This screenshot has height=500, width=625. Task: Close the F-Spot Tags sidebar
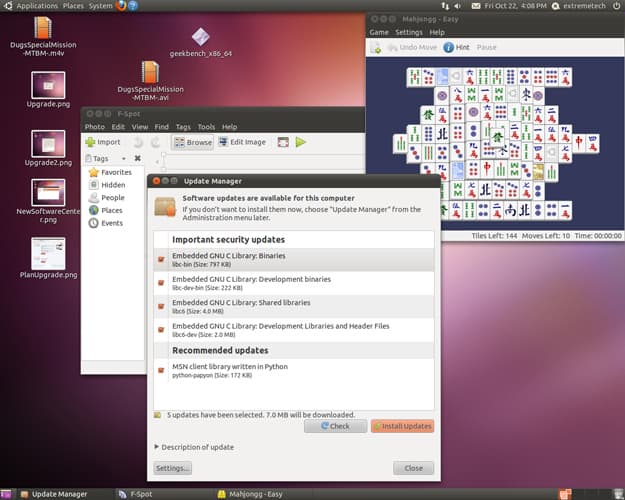[x=138, y=158]
